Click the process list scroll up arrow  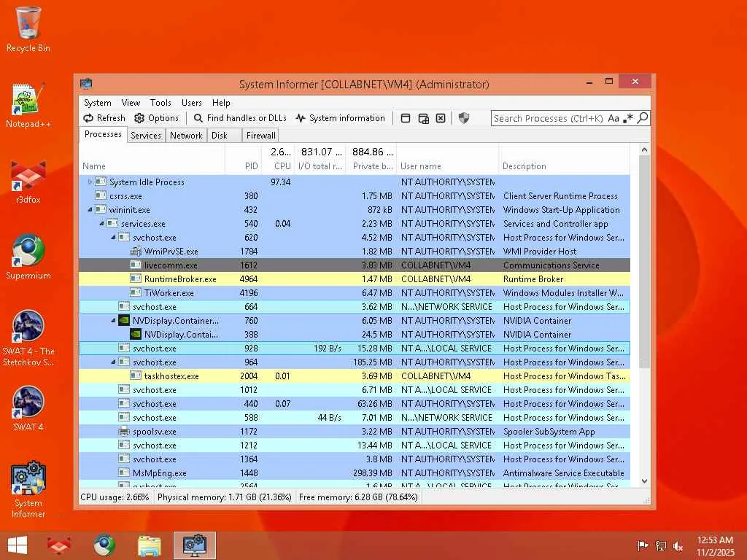pos(644,149)
